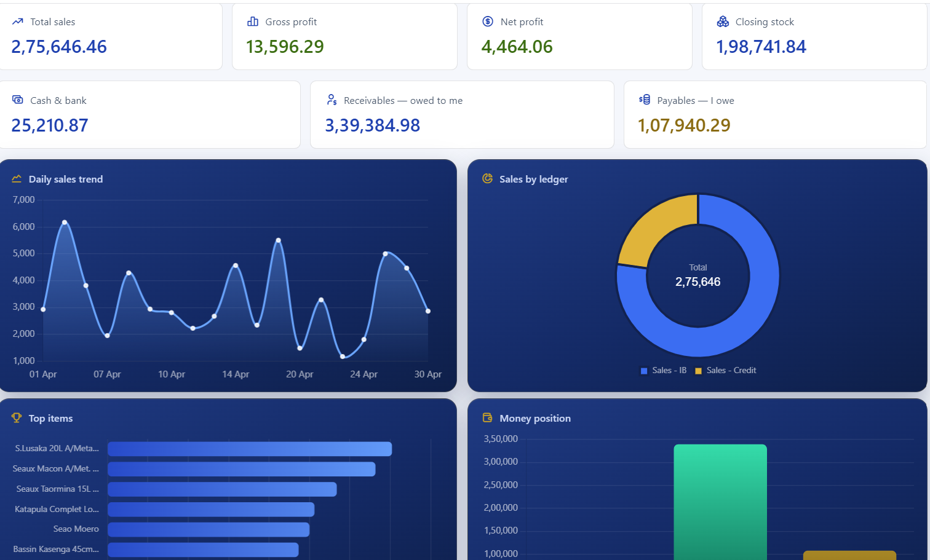Click the Daily sales trend chart icon
Screen dimensions: 930x560
(17, 179)
